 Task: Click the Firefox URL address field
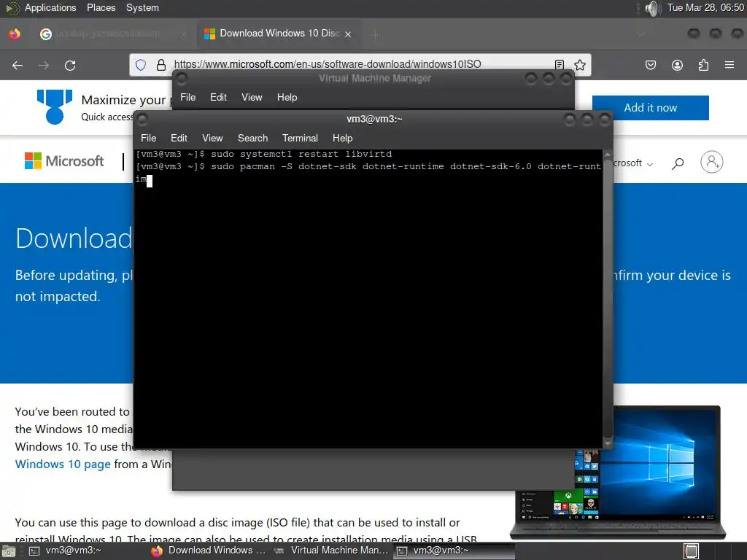pos(360,65)
